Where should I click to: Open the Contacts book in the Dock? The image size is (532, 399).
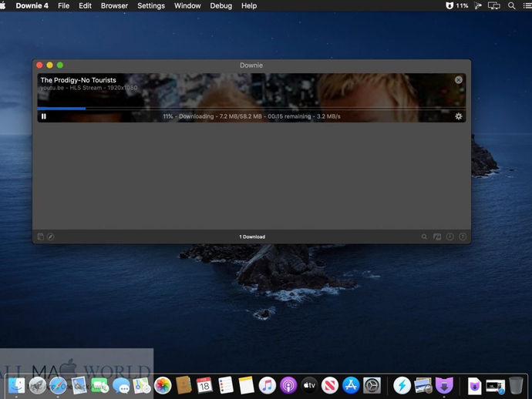pos(184,385)
